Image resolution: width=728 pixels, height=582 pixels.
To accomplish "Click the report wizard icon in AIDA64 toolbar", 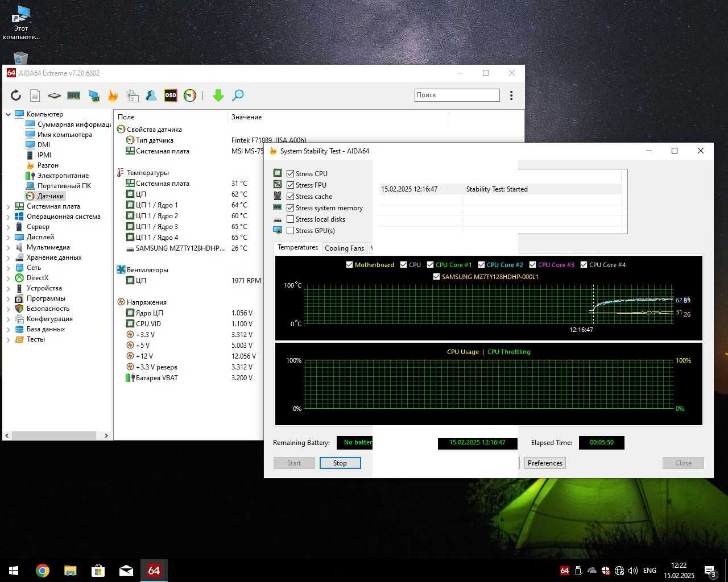I will point(133,95).
